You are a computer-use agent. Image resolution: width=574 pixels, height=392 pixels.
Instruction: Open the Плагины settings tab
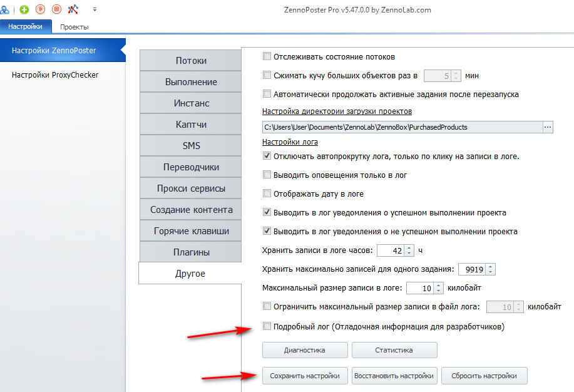click(191, 252)
